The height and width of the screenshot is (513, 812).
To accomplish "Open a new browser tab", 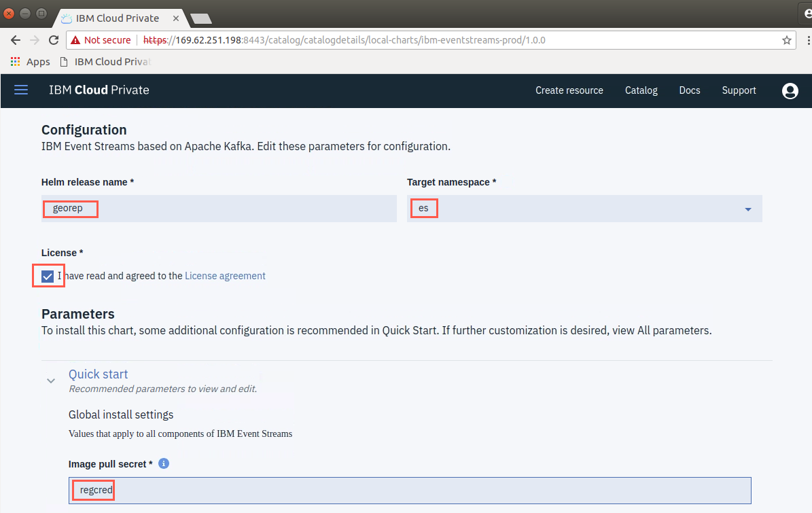I will (201, 18).
